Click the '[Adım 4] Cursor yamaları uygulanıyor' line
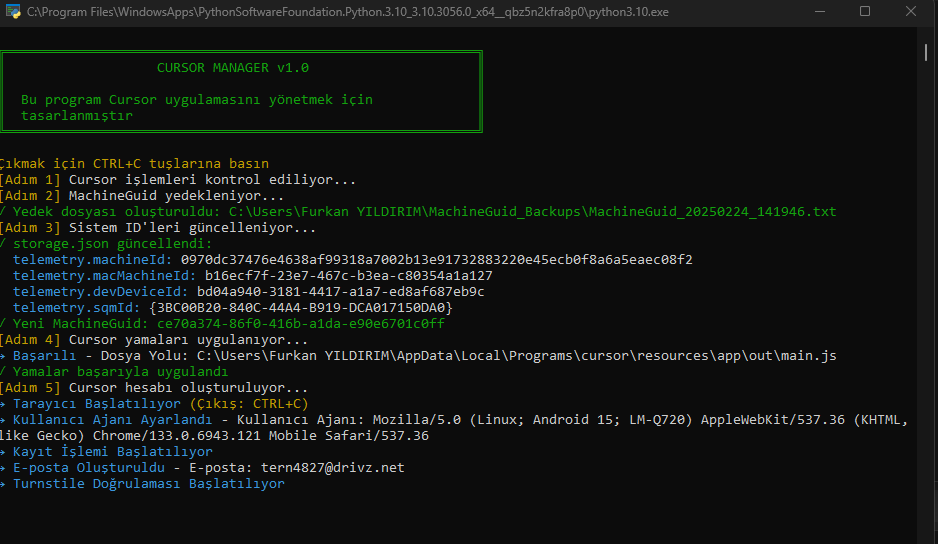The height and width of the screenshot is (544, 938). [154, 339]
